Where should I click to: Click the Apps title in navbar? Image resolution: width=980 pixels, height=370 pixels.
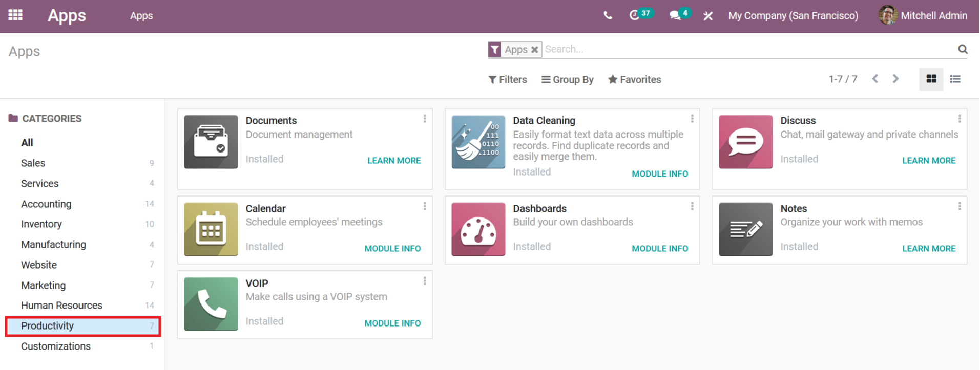[x=67, y=15]
